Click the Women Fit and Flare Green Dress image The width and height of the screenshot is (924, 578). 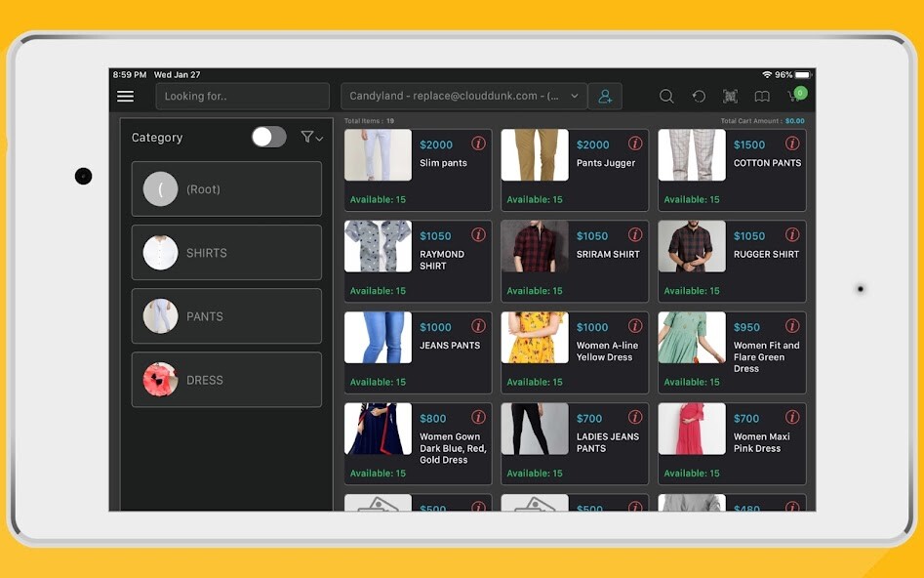coord(692,338)
